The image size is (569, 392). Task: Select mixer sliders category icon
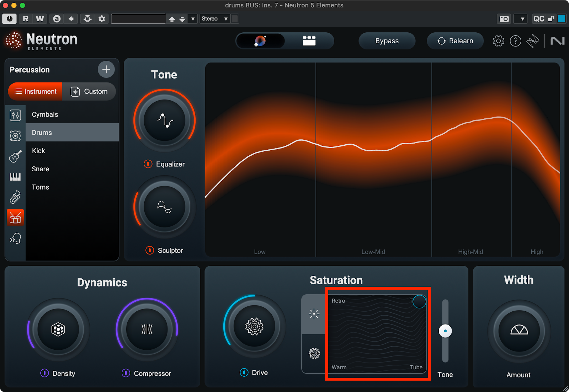15,115
